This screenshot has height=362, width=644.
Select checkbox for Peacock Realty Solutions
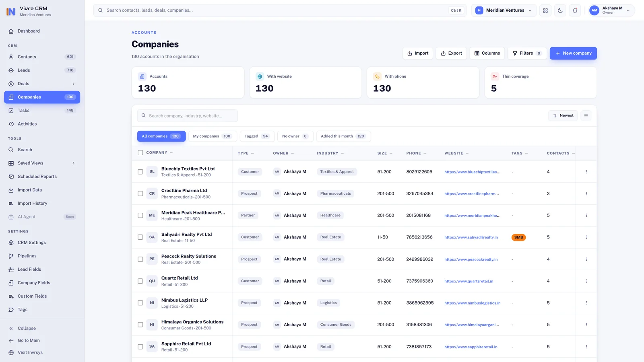point(140,259)
